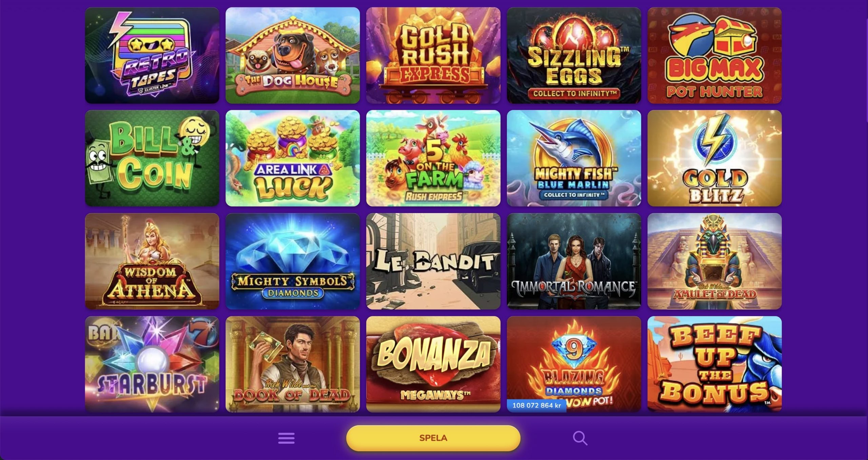The image size is (868, 460).
Task: Select the Gold Rush Express game
Action: (433, 56)
